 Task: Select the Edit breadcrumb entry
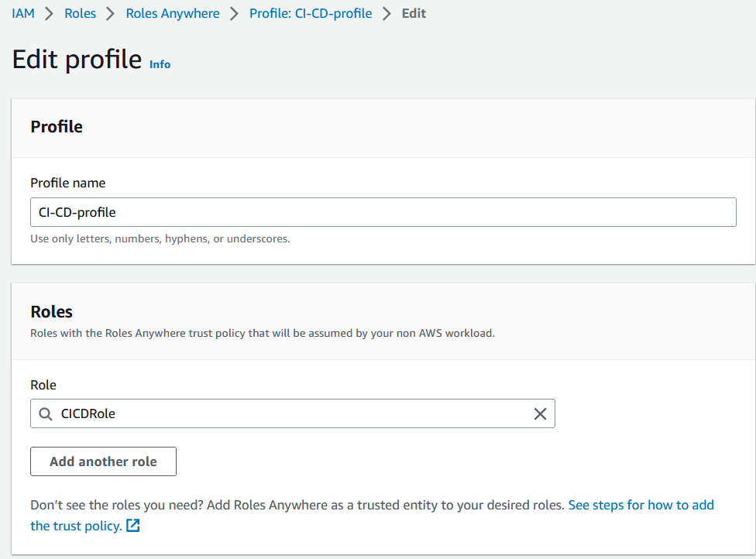pyautogui.click(x=413, y=13)
